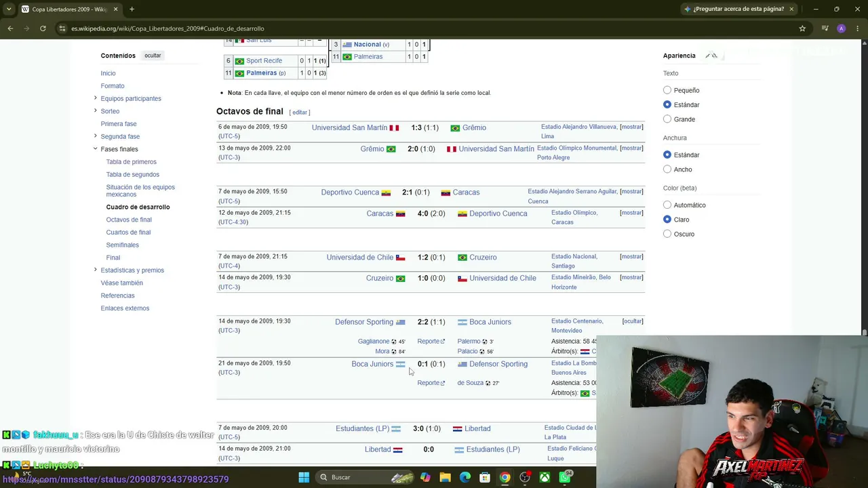868x488 pixels.
Task: Open the Xbox app from the taskbar
Action: pos(545,477)
